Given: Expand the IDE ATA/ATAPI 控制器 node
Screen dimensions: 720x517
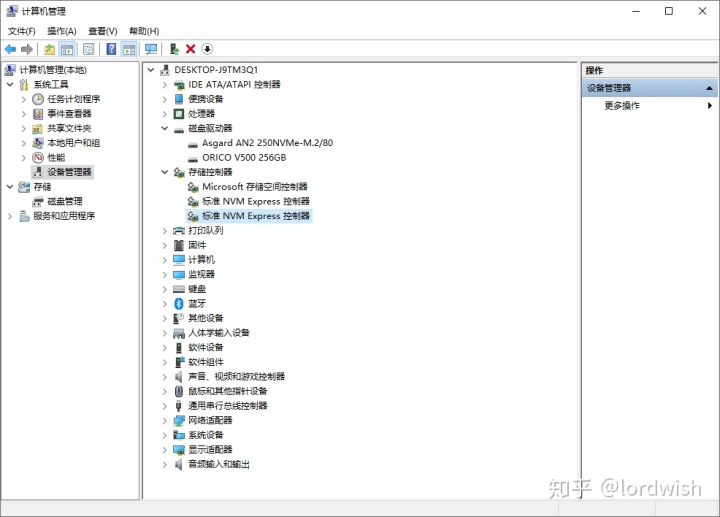Looking at the screenshot, I should 165,84.
